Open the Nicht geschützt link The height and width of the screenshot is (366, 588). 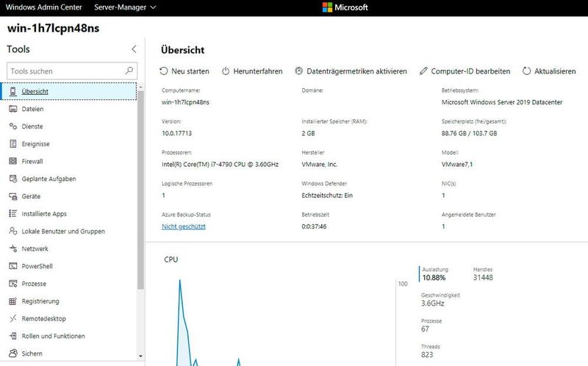[x=184, y=226]
